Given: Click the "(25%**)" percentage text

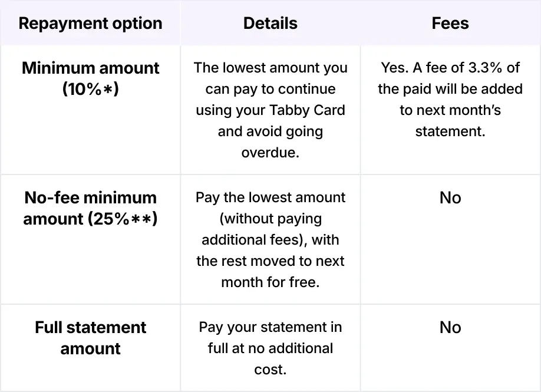Looking at the screenshot, I should 123,219.
